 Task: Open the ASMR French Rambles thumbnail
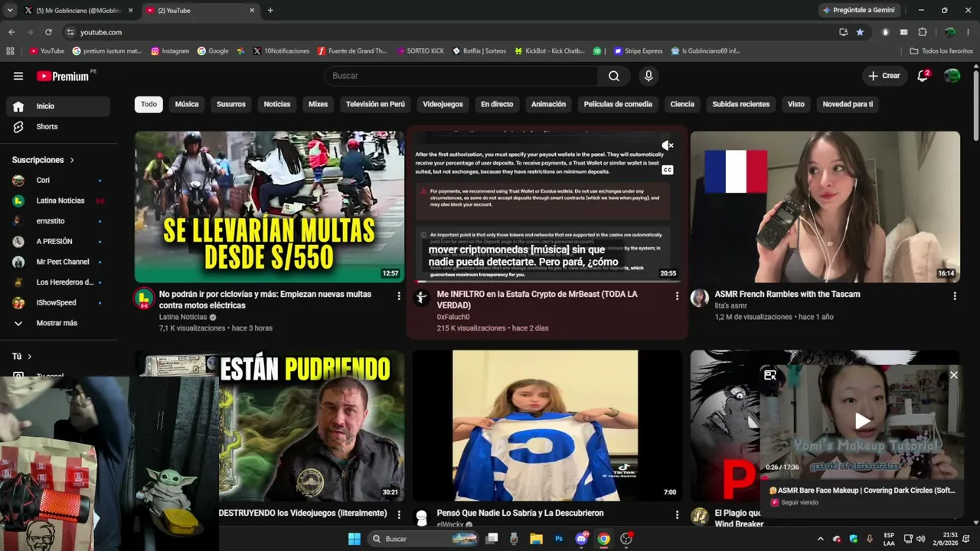coord(825,207)
